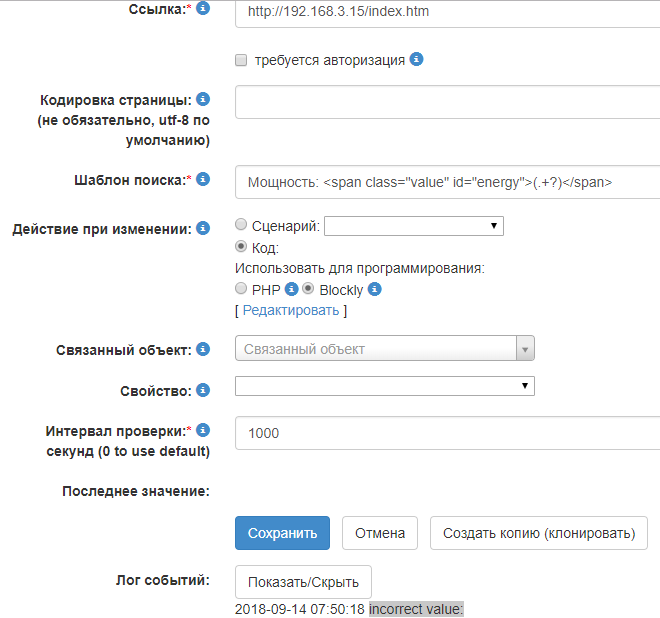Click info icon next to PHP option
The image size is (660, 618).
click(292, 290)
